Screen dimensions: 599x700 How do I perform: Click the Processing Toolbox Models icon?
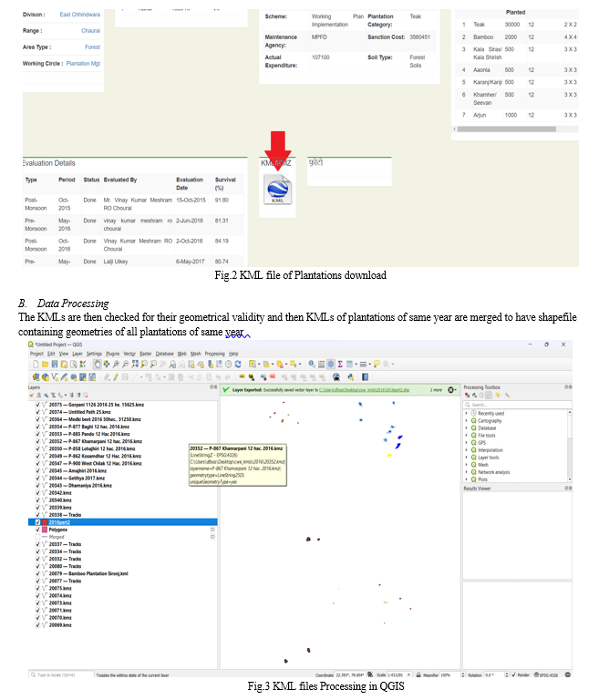(x=467, y=395)
